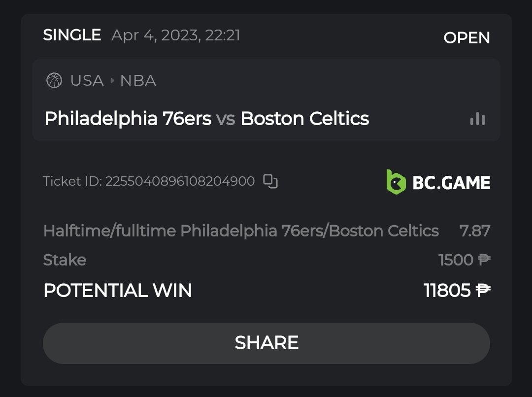Viewport: 532px width, 397px height.
Task: Open the USA country link
Action: point(87,80)
